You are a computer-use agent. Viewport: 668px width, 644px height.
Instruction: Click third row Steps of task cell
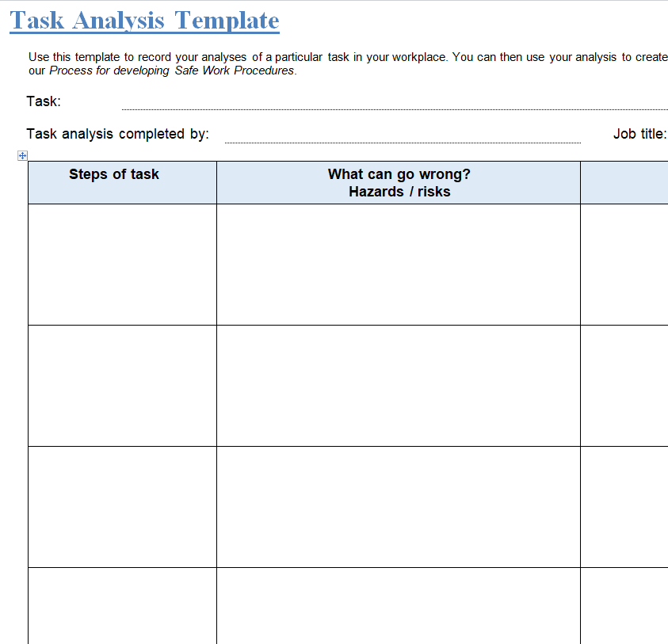pos(122,507)
